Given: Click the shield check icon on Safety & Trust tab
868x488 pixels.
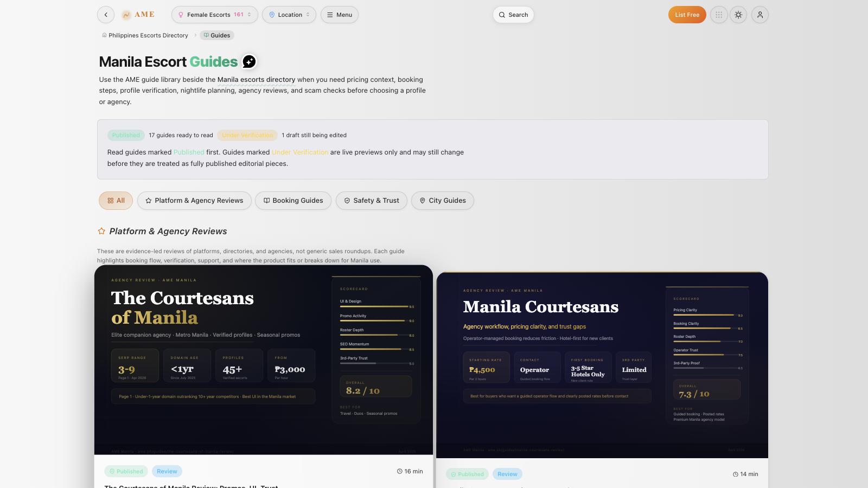Looking at the screenshot, I should (x=347, y=201).
